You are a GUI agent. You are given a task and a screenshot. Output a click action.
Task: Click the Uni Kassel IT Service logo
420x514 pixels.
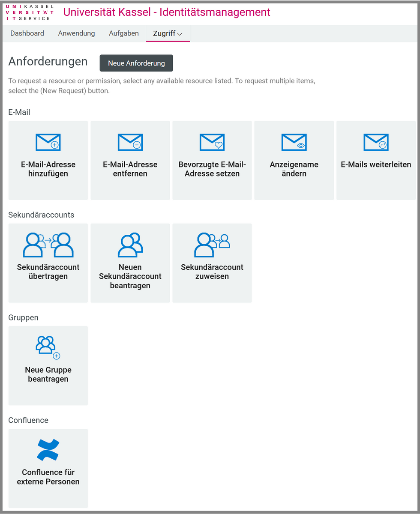pos(30,12)
